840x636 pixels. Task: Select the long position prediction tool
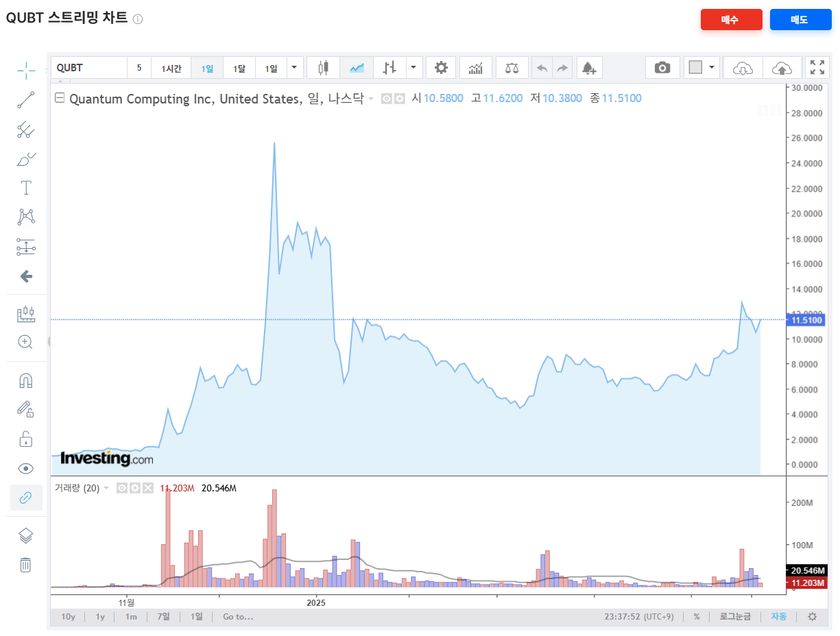(26, 247)
